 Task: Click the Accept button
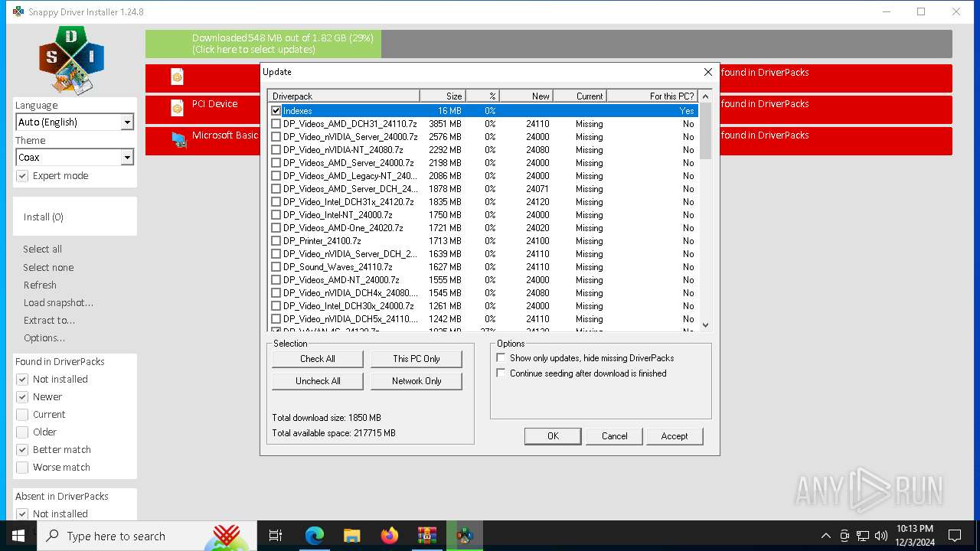pyautogui.click(x=675, y=436)
